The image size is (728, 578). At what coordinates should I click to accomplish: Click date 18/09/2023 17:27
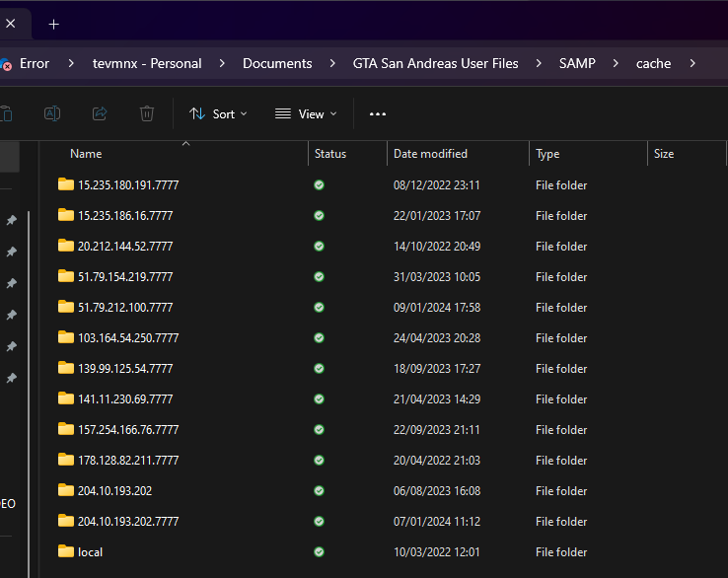437,369
